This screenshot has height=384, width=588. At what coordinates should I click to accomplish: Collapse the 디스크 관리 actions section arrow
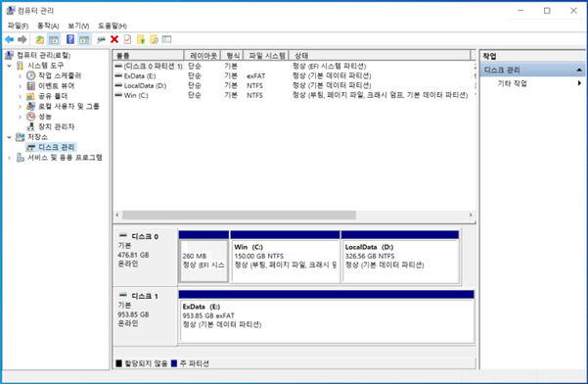(579, 70)
